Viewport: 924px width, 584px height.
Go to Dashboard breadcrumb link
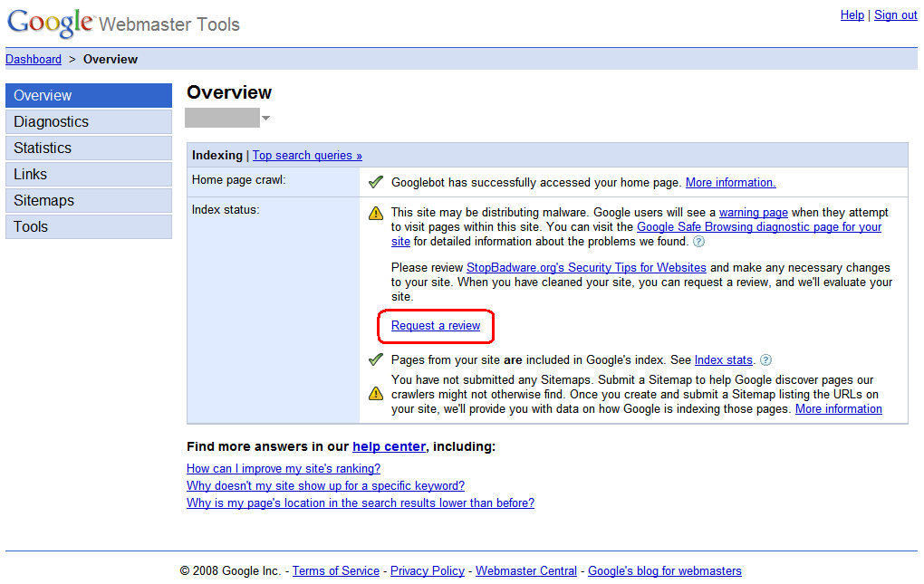click(x=34, y=60)
